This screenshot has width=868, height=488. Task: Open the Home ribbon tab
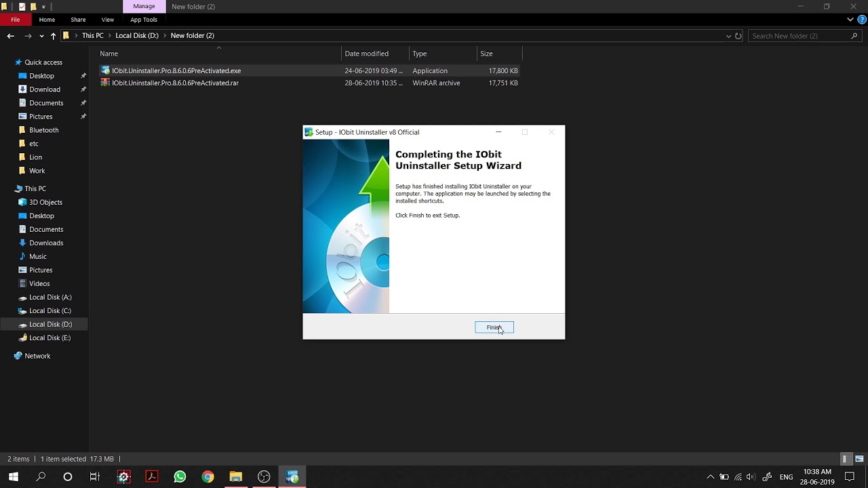click(x=47, y=20)
